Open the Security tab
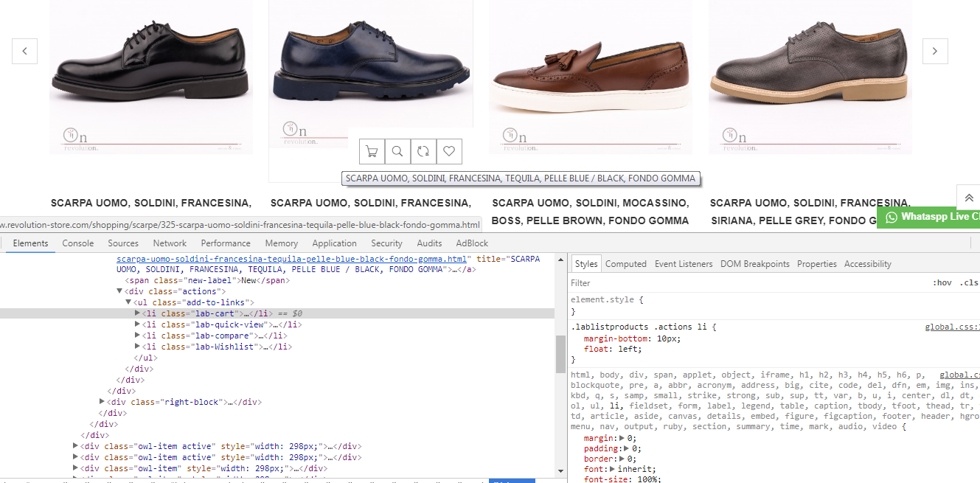Screen dimensions: 980x483 click(x=387, y=243)
